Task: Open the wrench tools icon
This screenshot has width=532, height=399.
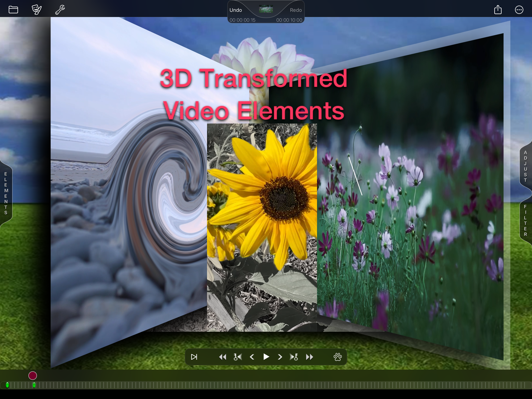Action: point(60,10)
